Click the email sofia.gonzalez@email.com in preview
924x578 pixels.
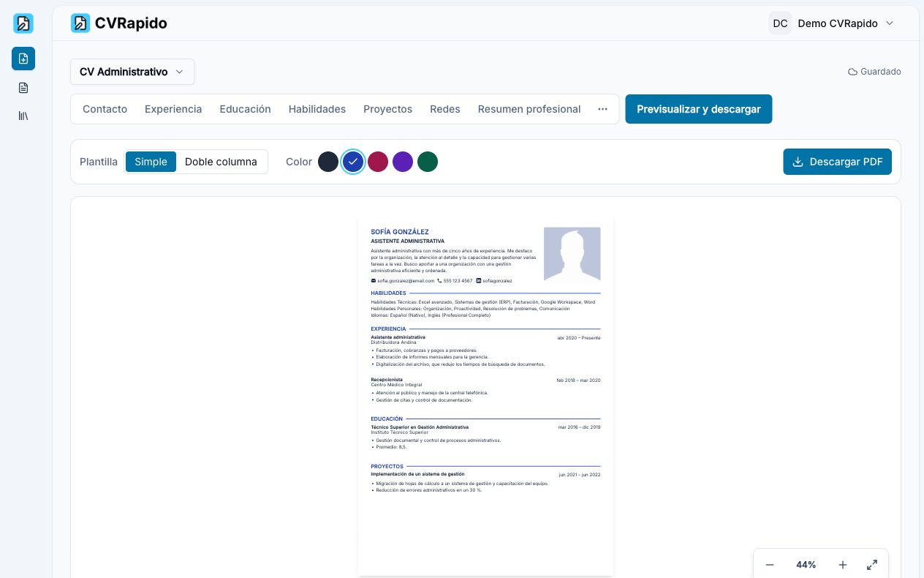point(406,281)
